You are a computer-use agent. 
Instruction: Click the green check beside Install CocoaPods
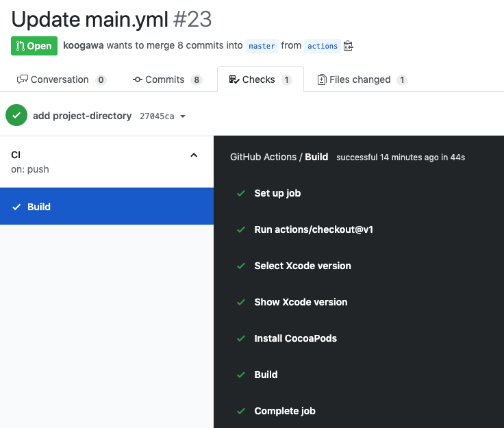[241, 338]
